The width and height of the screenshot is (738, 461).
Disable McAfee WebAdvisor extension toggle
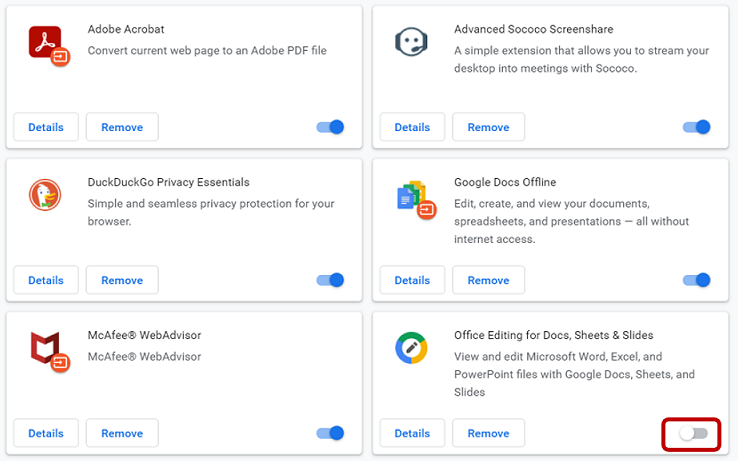[x=330, y=433]
